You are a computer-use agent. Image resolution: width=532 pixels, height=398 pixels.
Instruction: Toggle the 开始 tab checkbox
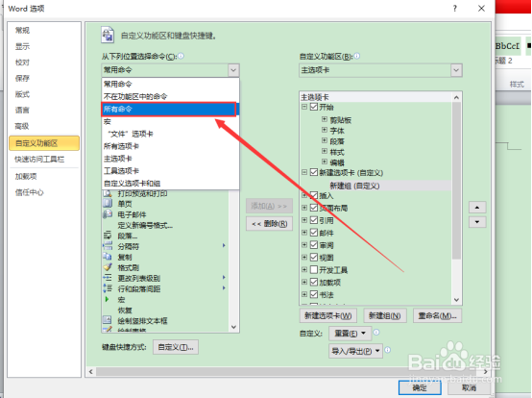click(314, 107)
